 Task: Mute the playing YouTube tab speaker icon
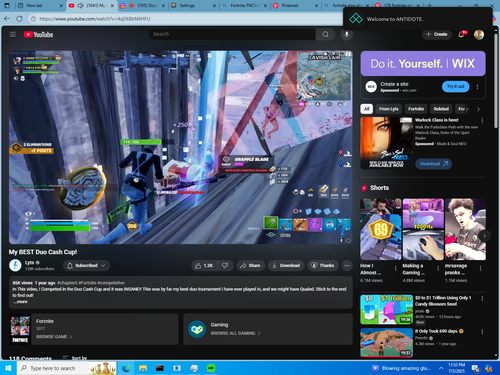click(x=80, y=6)
